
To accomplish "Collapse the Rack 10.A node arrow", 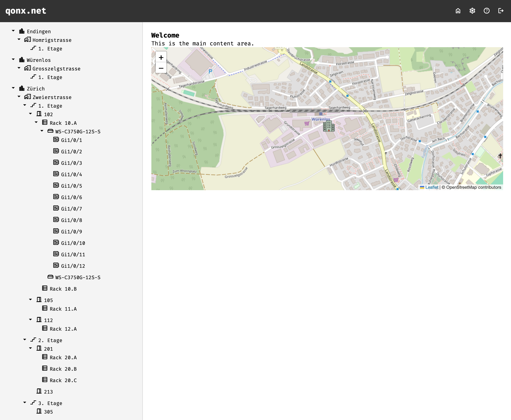I will pyautogui.click(x=36, y=122).
